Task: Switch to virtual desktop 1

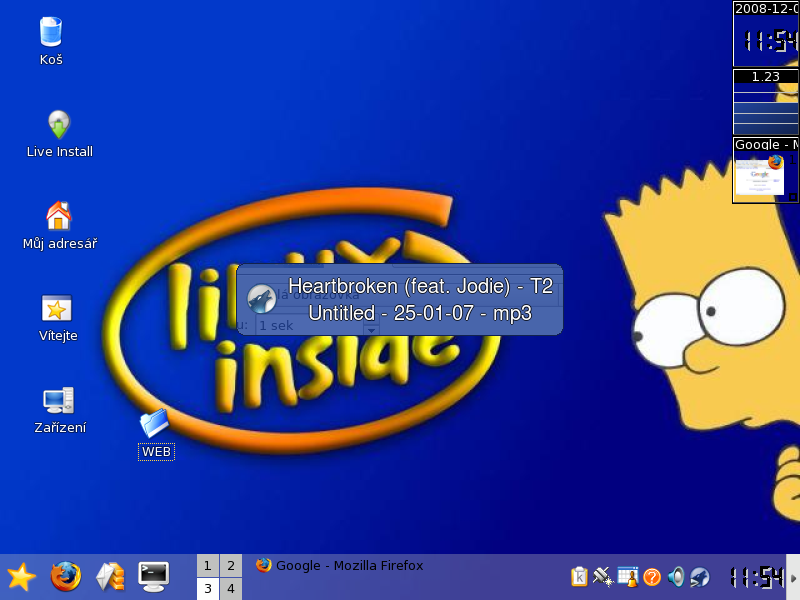Action: tap(208, 565)
